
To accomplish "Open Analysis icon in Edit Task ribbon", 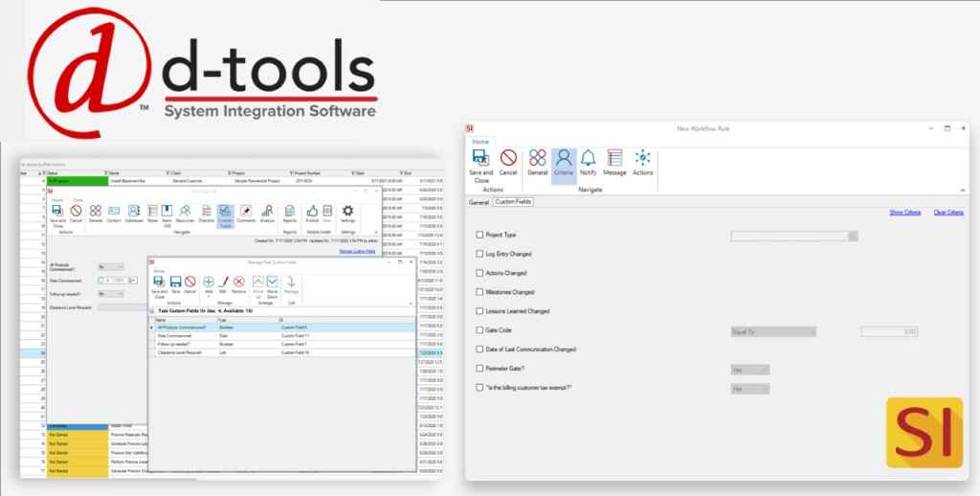I will click(267, 214).
